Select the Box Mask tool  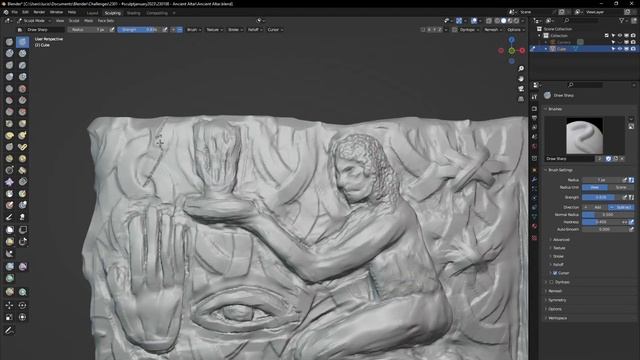coord(9,230)
